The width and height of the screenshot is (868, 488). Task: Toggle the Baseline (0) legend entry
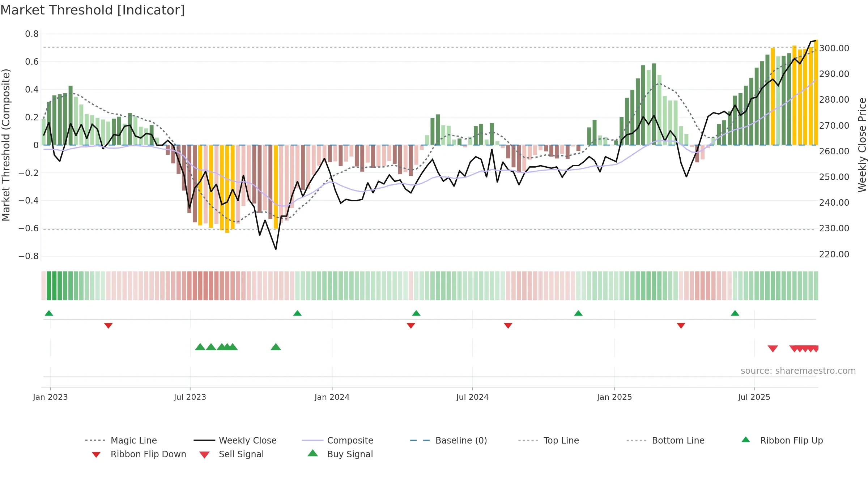(448, 440)
